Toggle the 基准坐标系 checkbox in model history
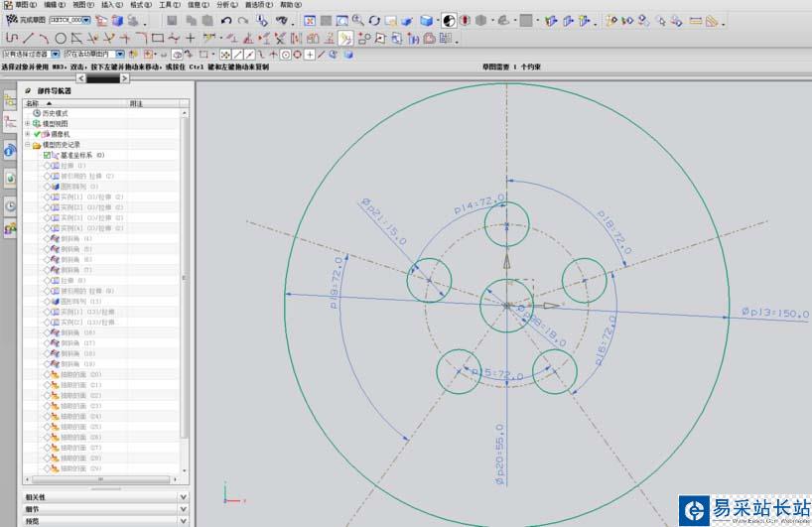The image size is (812, 527). [x=47, y=155]
